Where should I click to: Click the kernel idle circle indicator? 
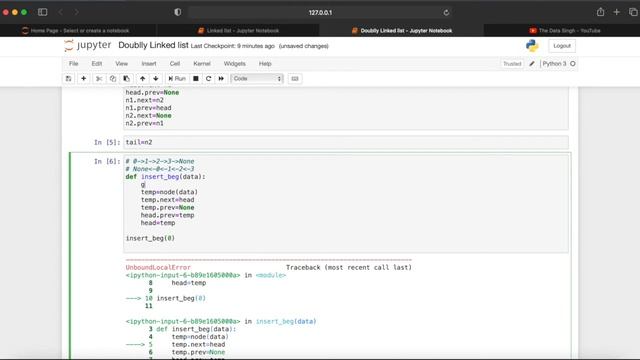tap(573, 64)
